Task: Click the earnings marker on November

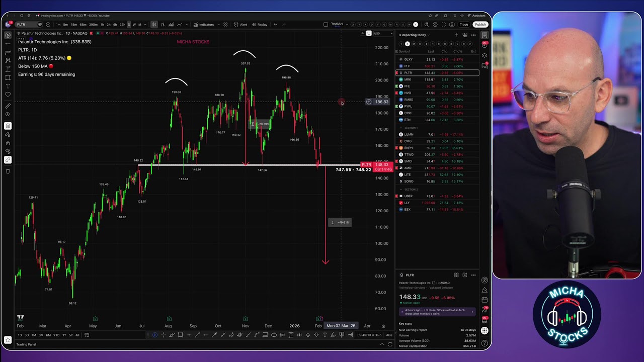Action: coord(246,319)
